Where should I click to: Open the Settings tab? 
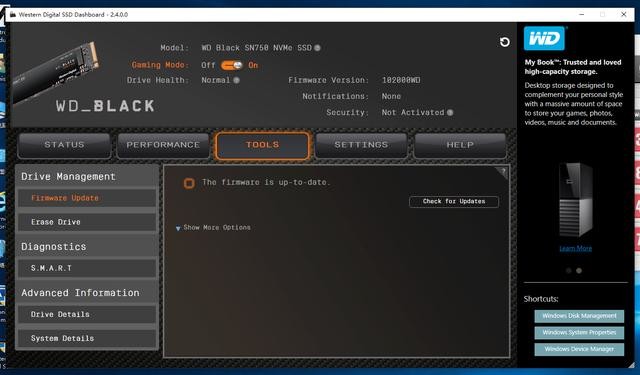click(361, 145)
